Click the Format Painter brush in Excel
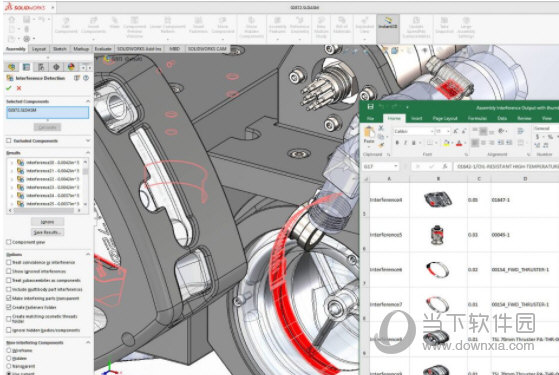 point(381,145)
